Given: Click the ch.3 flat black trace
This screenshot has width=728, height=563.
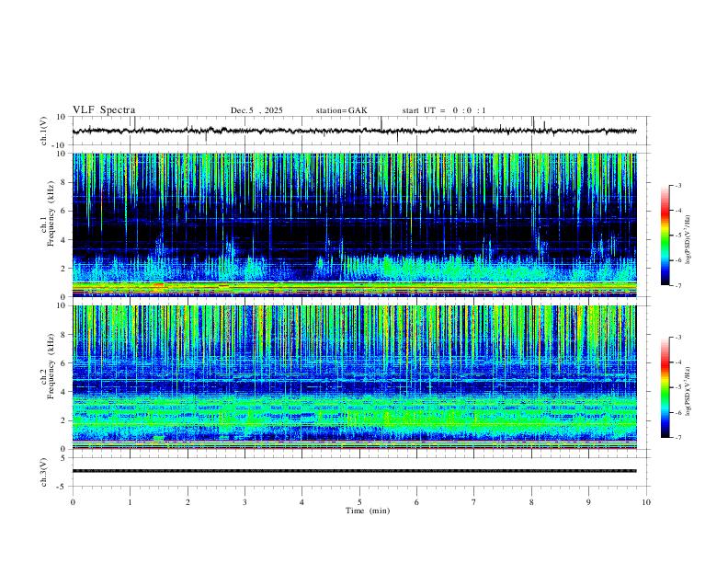Looking at the screenshot, I should (x=354, y=471).
